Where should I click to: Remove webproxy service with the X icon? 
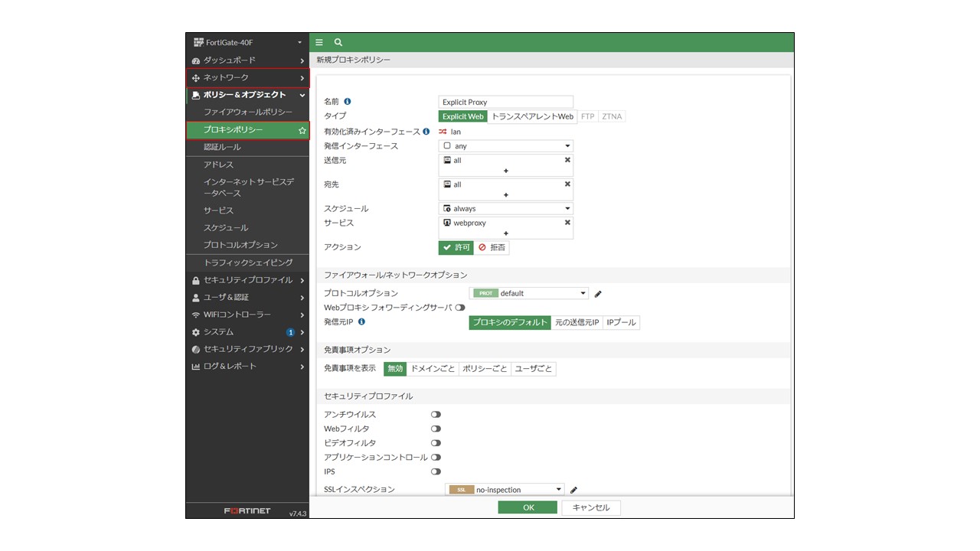[567, 223]
